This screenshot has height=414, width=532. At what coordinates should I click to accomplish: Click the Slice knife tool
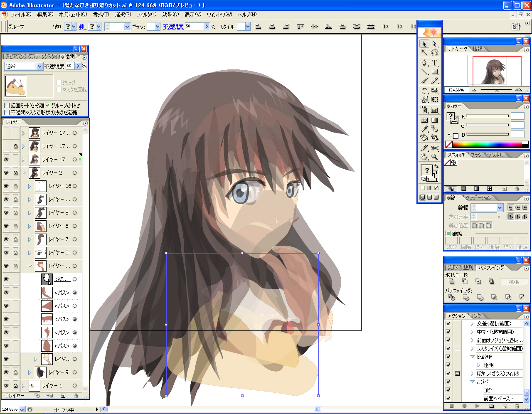coord(424,148)
